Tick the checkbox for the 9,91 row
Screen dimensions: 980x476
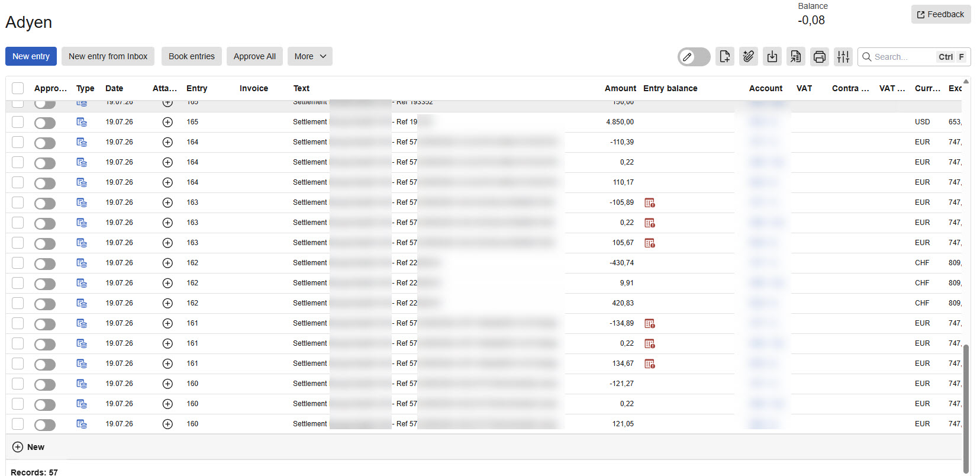(18, 283)
